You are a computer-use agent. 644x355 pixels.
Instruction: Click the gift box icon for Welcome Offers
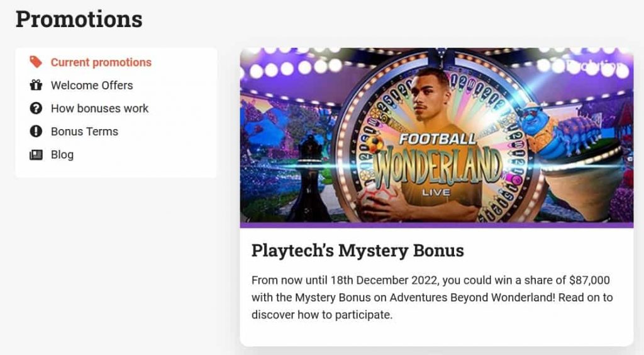[x=36, y=85]
